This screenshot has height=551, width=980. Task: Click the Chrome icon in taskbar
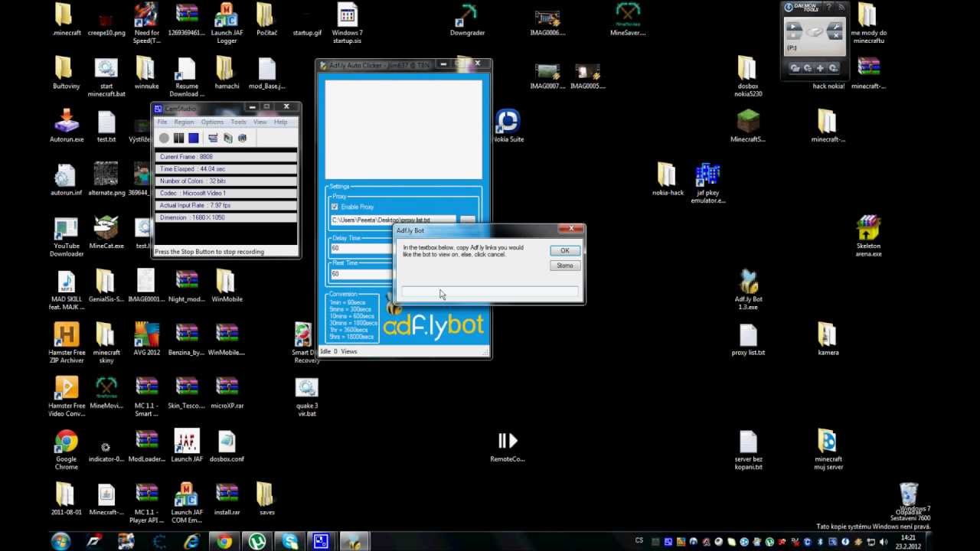pyautogui.click(x=224, y=541)
